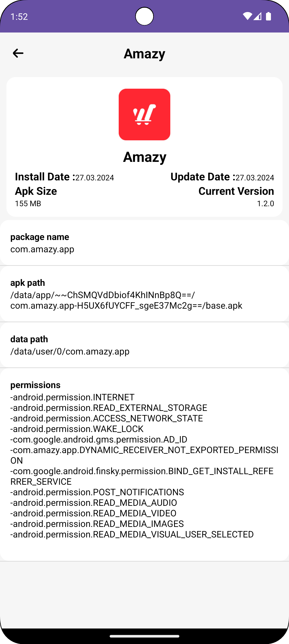Tap the Current Version heading
Image resolution: width=289 pixels, height=644 pixels.
(x=236, y=191)
